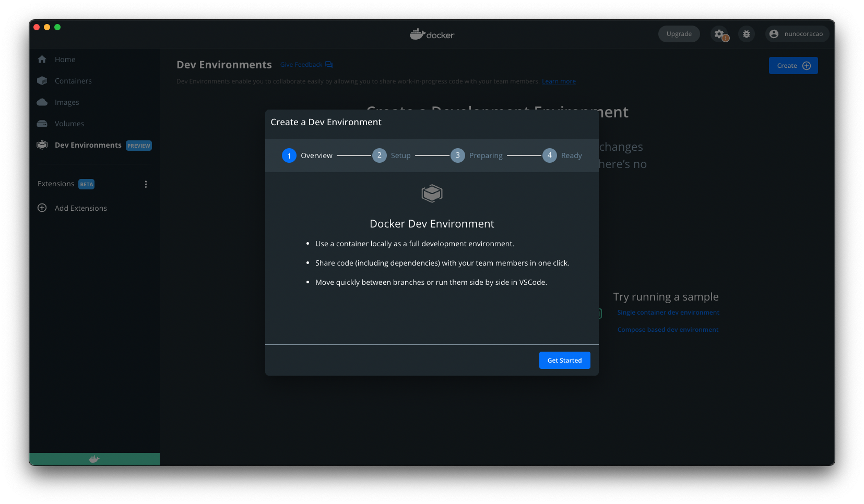This screenshot has width=864, height=504.
Task: Open Single container dev environment sample
Action: pyautogui.click(x=668, y=313)
